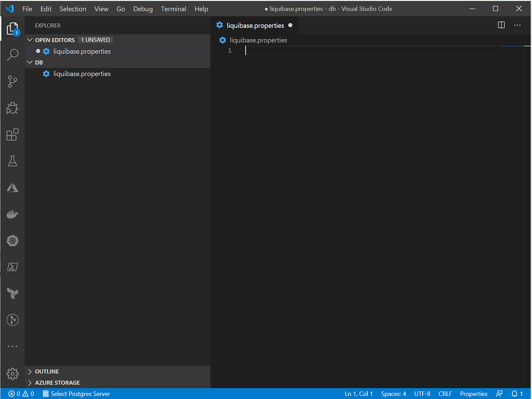
Task: Open the Test flask icon view
Action: pos(12,161)
